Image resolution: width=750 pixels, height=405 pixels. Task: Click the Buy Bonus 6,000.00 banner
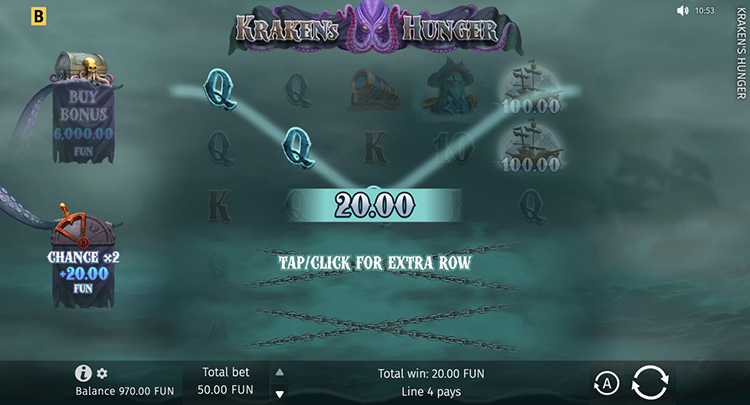83,122
